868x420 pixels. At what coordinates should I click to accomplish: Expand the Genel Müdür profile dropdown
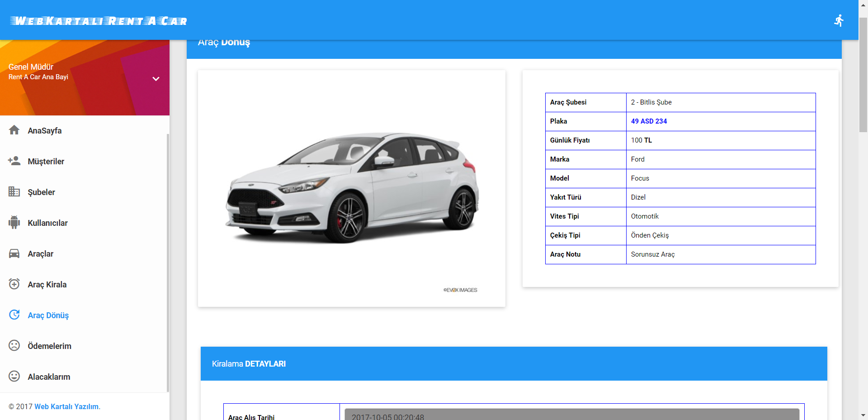point(156,79)
